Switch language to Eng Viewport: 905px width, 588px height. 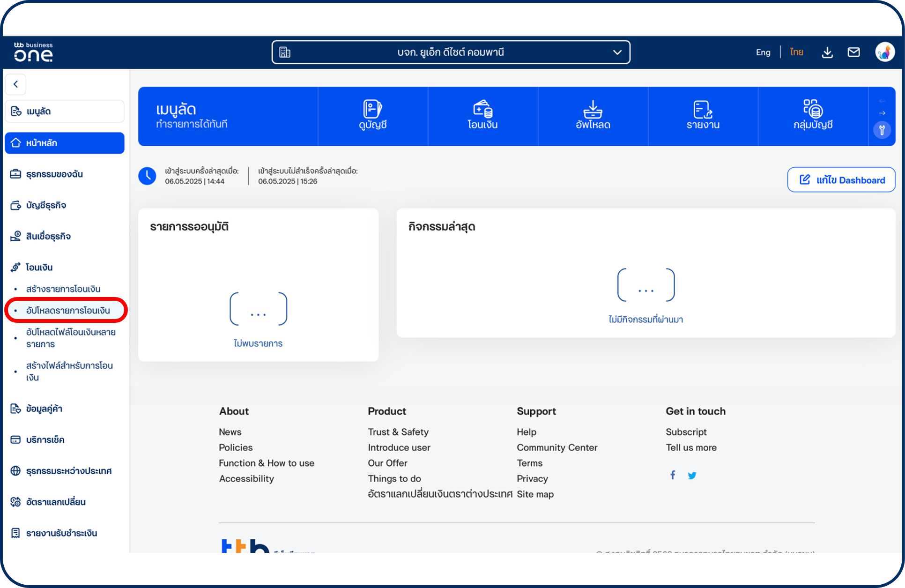click(763, 52)
